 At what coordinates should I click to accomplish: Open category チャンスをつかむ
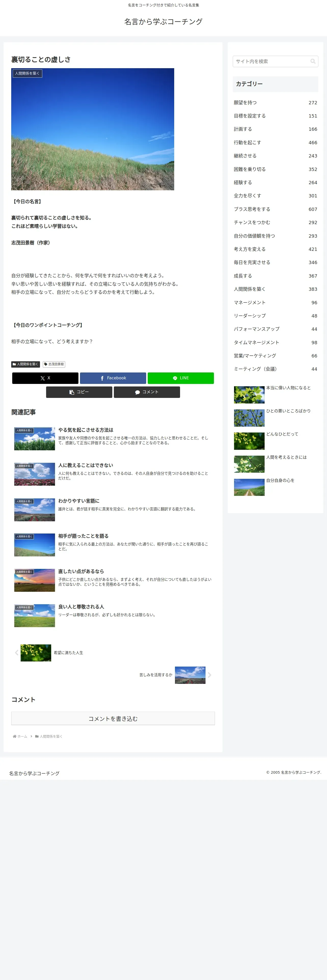pos(275,223)
